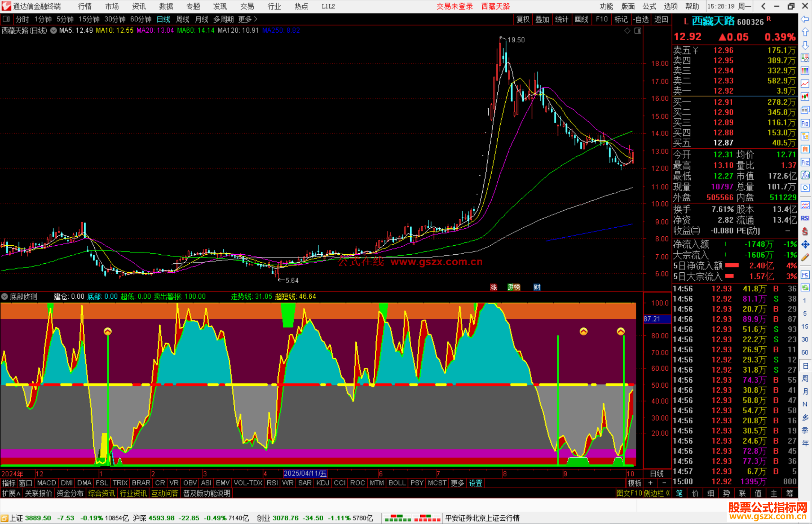Toggle the 底部侦测 indicator round button
This screenshot has height=524, width=812.
(x=5, y=297)
